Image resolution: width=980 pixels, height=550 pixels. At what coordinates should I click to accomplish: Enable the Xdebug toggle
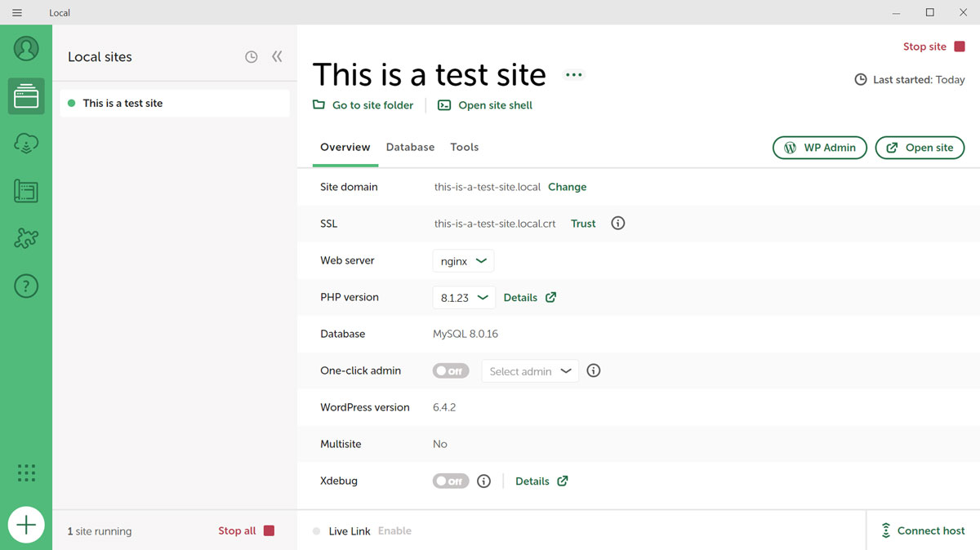[x=451, y=481]
